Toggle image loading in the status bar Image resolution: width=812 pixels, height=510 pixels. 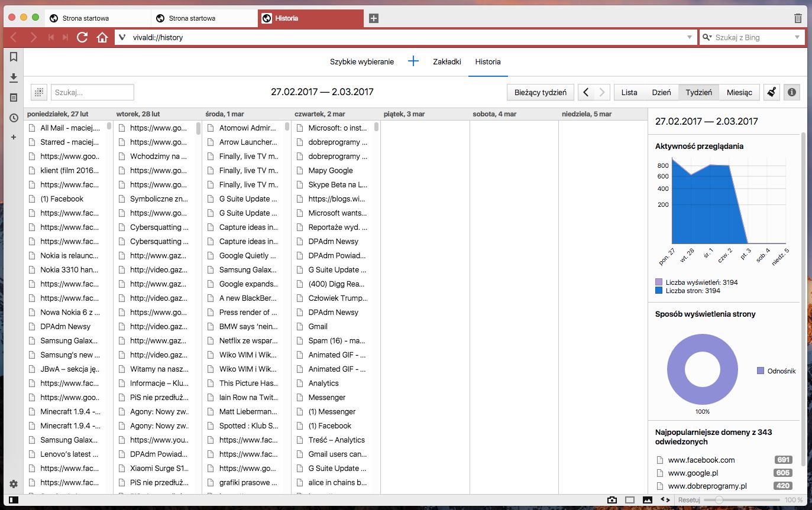coord(648,500)
